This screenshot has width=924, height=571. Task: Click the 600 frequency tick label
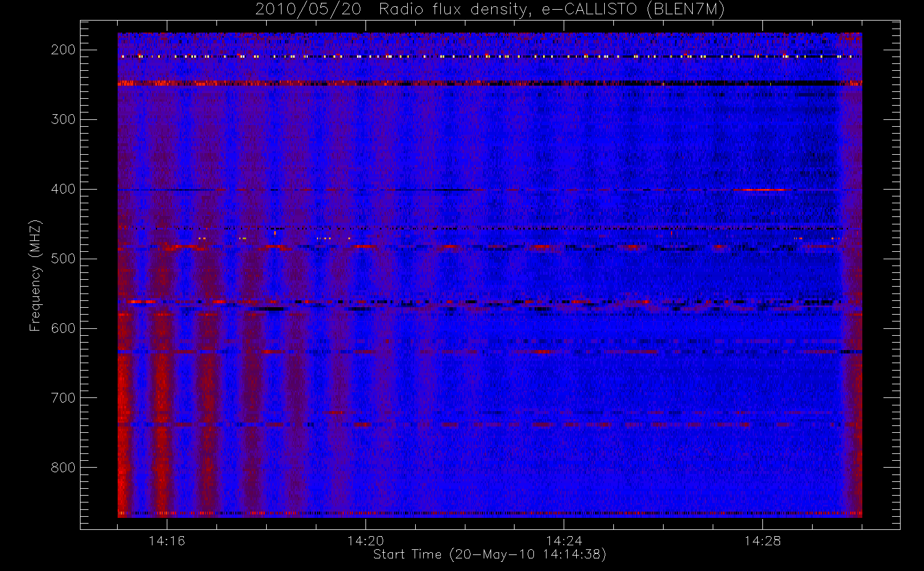[x=63, y=328]
